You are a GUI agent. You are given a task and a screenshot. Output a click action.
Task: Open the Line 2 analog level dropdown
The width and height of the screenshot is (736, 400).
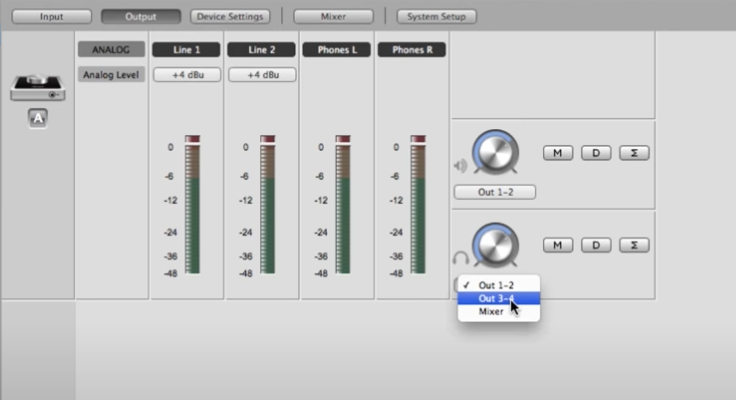(262, 75)
